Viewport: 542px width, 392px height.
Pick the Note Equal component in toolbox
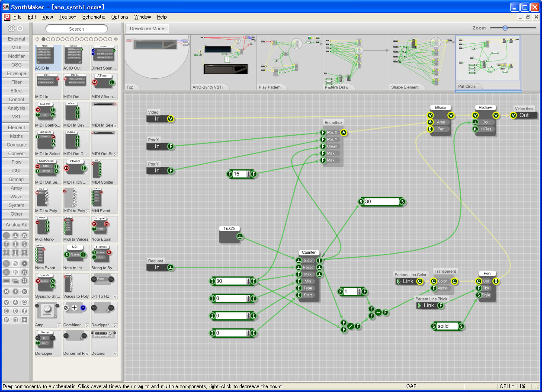pos(104,229)
